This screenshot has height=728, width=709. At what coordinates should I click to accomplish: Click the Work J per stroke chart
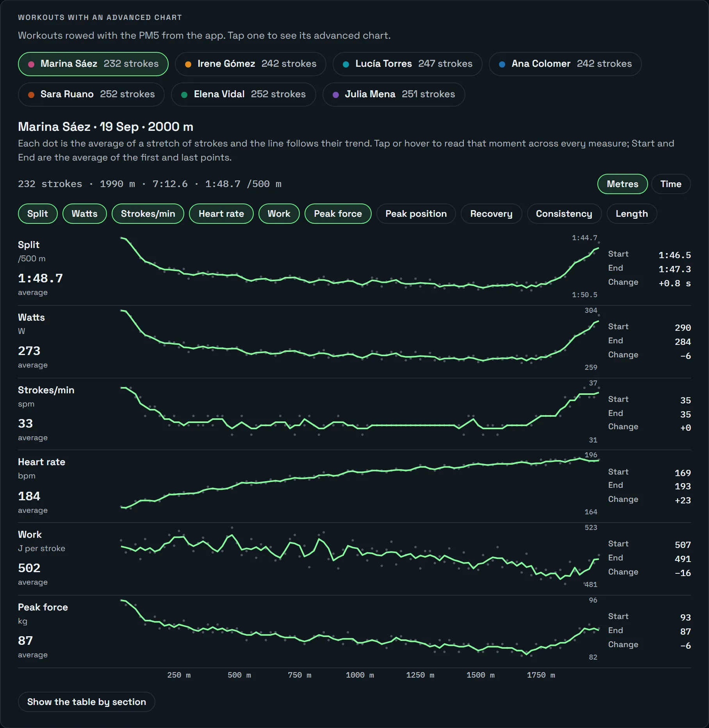[x=360, y=556]
